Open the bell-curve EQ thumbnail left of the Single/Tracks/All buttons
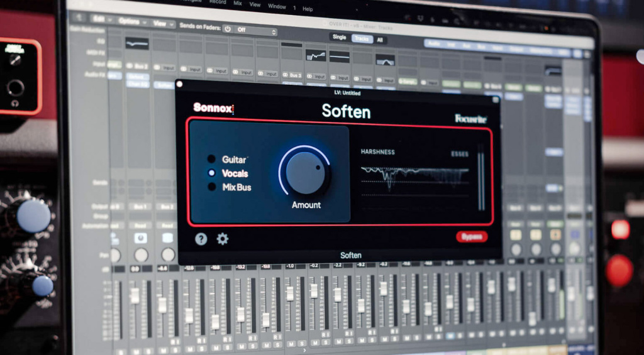The width and height of the screenshot is (644, 355). pos(386,60)
